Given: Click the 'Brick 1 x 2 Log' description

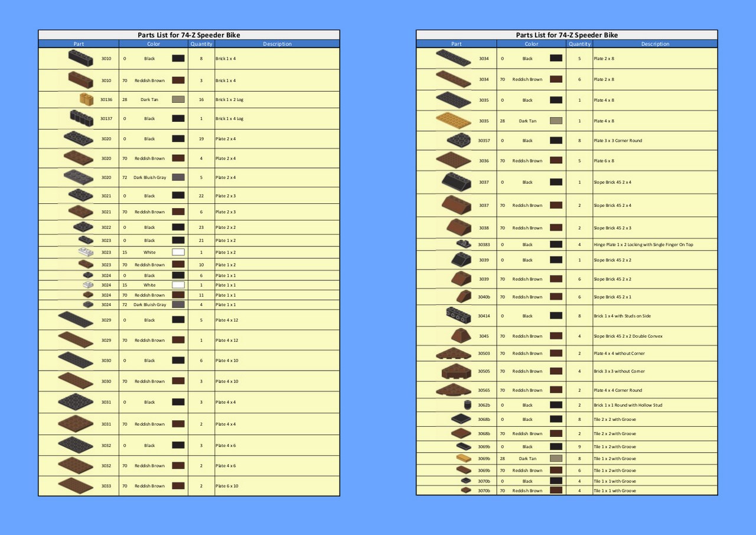Looking at the screenshot, I should coord(229,100).
